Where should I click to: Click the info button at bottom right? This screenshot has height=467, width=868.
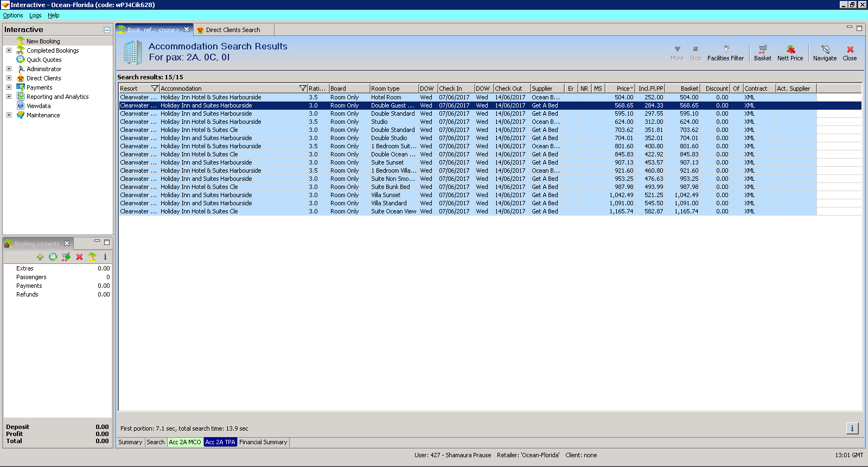852,428
